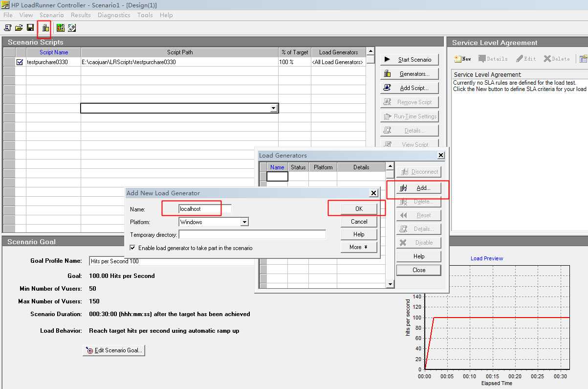Click the Open Scenario folder icon
The height and width of the screenshot is (389, 588).
(19, 28)
